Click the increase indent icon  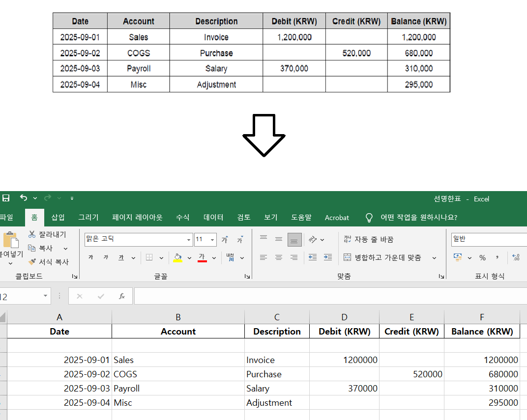tap(328, 257)
